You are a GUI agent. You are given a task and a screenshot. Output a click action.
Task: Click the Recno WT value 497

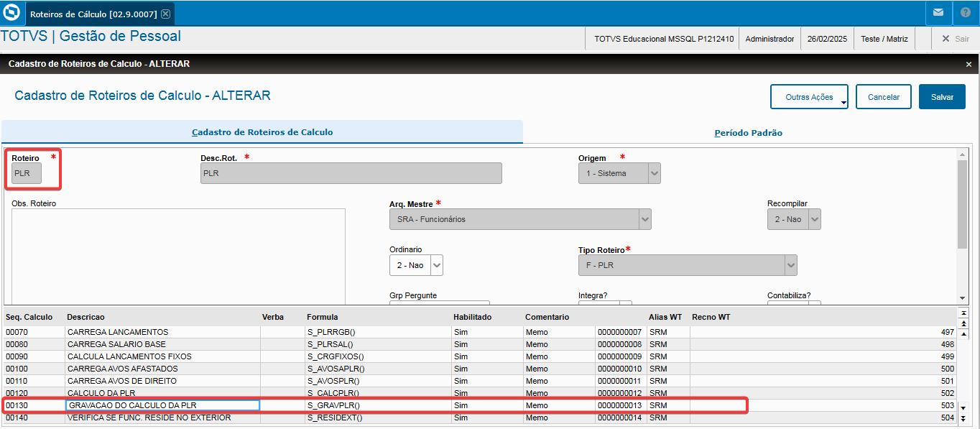pos(823,332)
